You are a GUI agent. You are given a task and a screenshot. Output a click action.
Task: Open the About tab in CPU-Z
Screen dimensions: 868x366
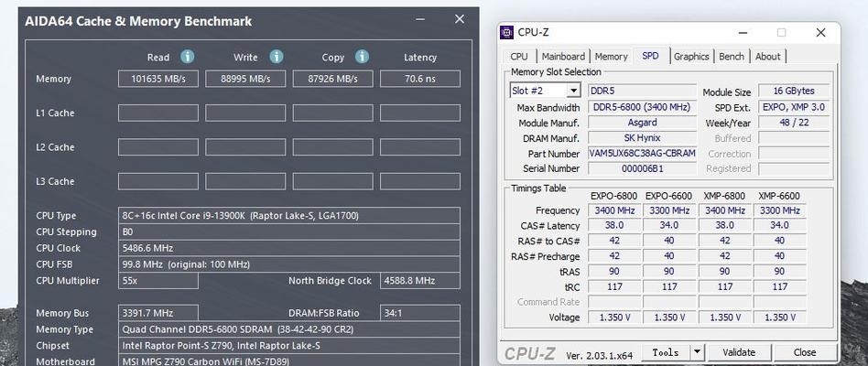pyautogui.click(x=768, y=57)
